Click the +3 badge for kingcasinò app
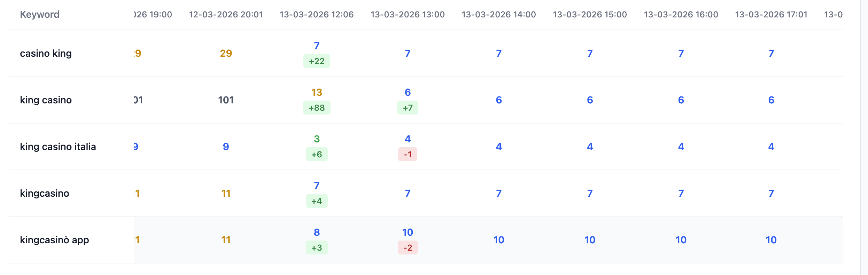 [x=317, y=248]
